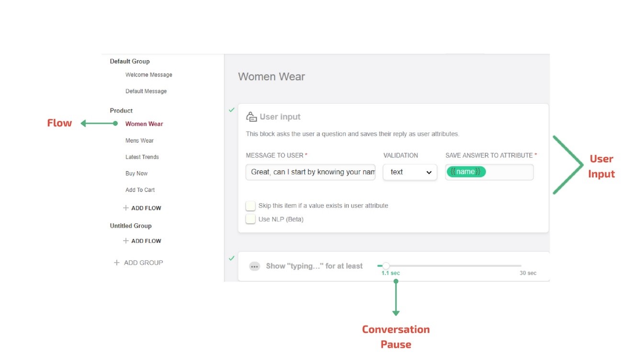The image size is (644, 362).
Task: Click the plus icon under Product group
Action: (x=126, y=208)
